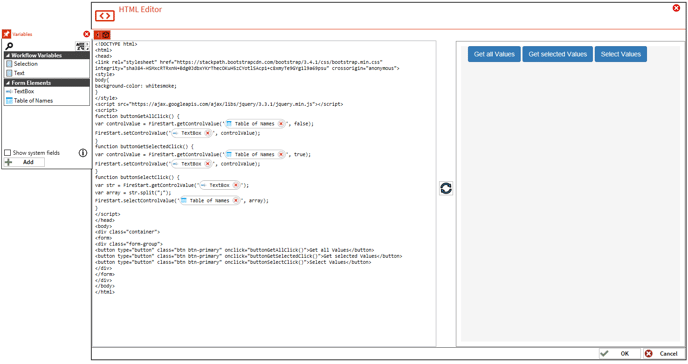Enable the Show system fields checkbox
The width and height of the screenshot is (688, 364).
coord(7,153)
